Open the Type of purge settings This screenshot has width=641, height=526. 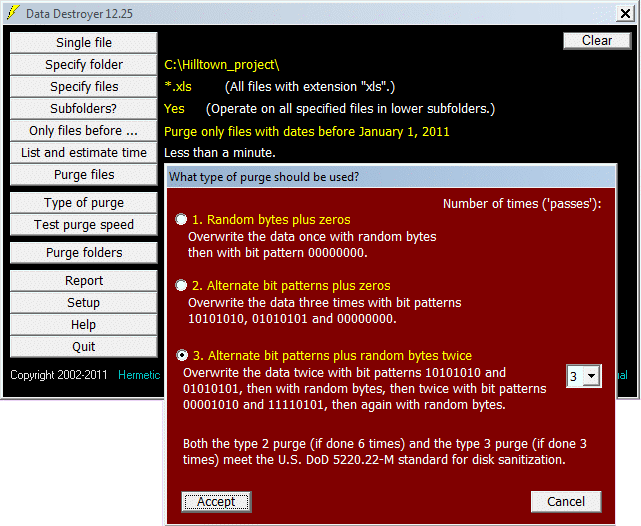click(83, 203)
